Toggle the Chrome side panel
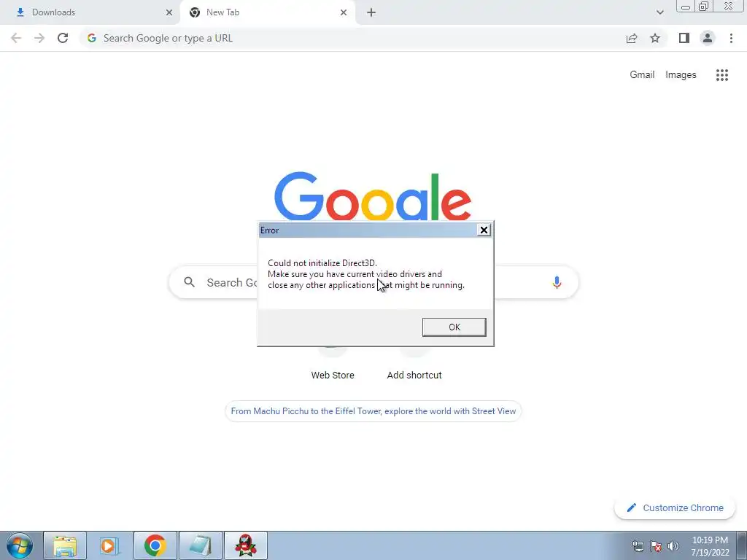 [684, 38]
